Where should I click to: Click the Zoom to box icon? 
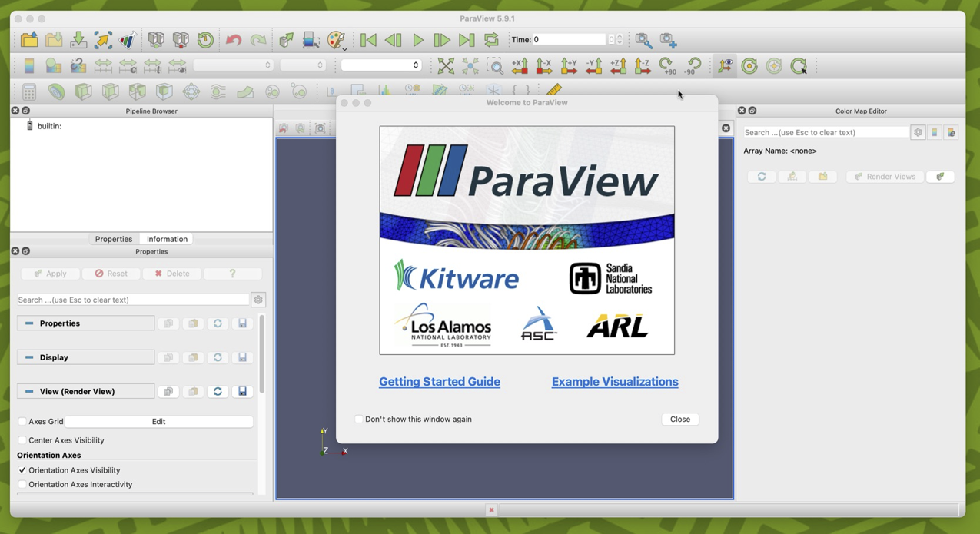click(x=495, y=65)
